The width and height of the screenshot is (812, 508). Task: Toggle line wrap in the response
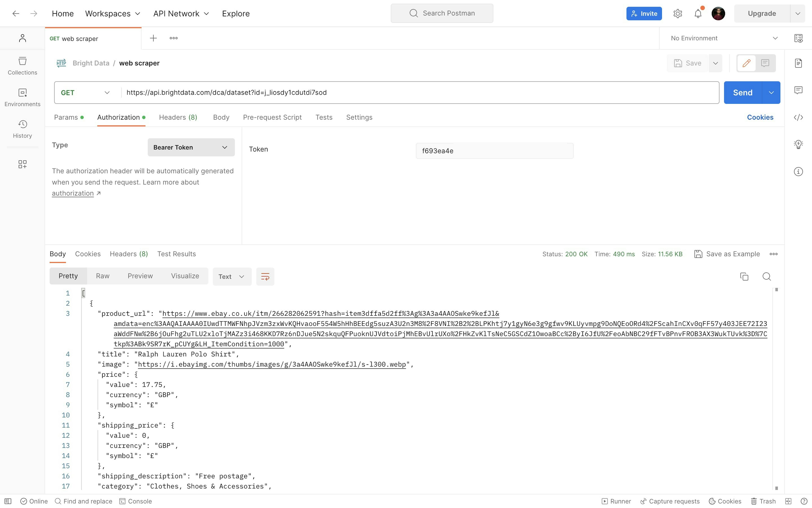pyautogui.click(x=265, y=276)
